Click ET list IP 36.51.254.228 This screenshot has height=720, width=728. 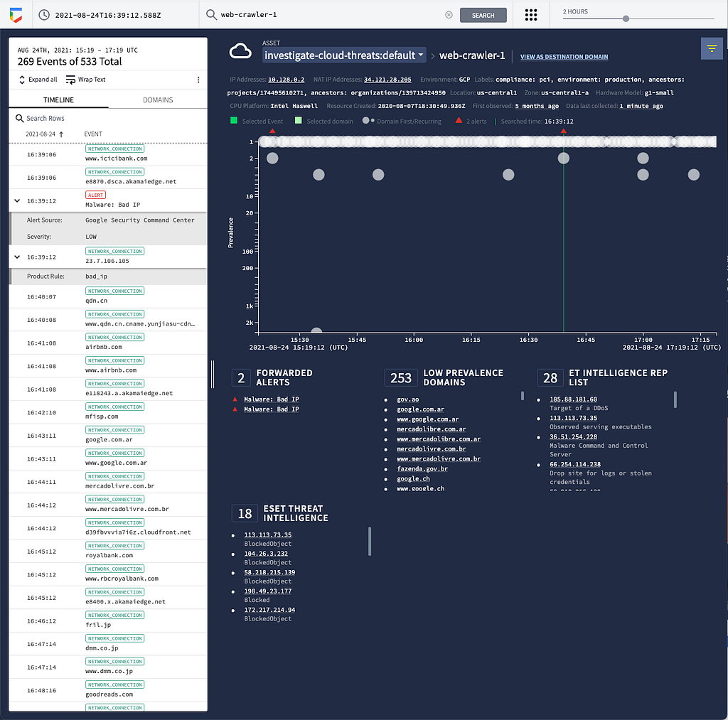(x=574, y=437)
